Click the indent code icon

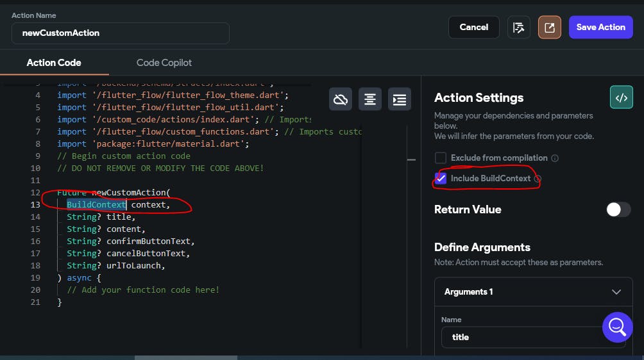400,99
